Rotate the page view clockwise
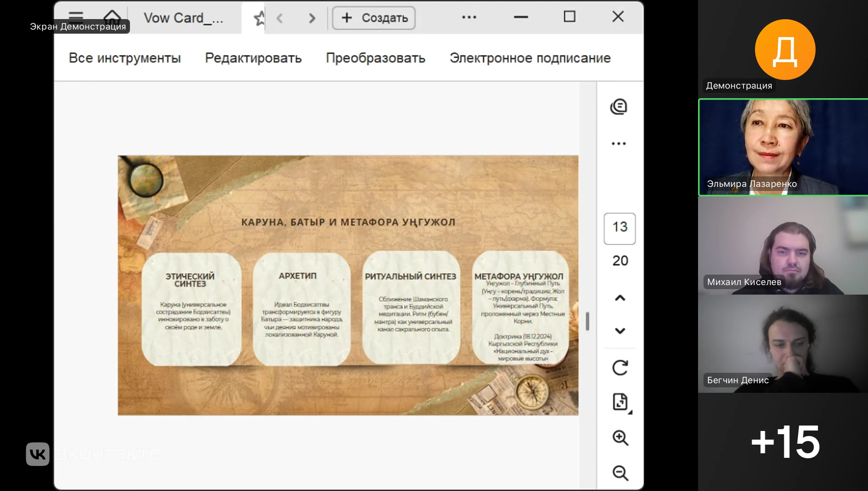This screenshot has width=868, height=491. (620, 367)
